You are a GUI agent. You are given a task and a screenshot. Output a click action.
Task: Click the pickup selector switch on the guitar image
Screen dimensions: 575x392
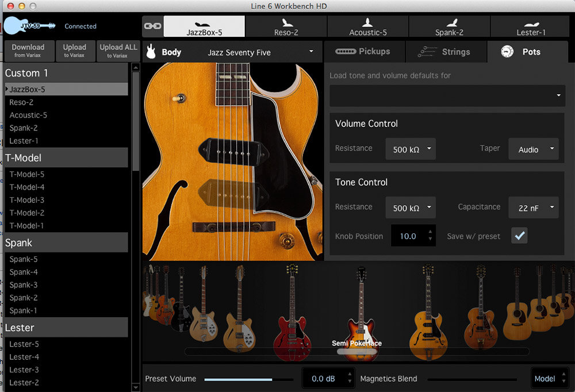coord(179,98)
